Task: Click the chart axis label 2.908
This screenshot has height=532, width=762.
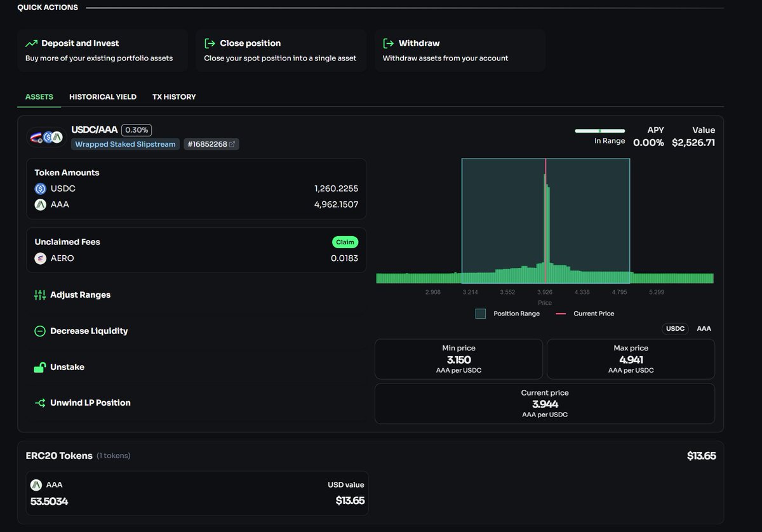Action: tap(433, 292)
